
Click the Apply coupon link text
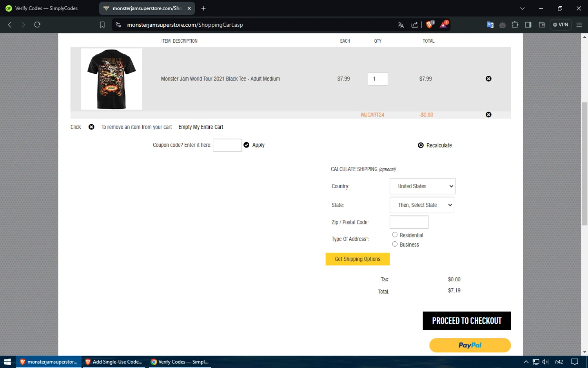258,145
